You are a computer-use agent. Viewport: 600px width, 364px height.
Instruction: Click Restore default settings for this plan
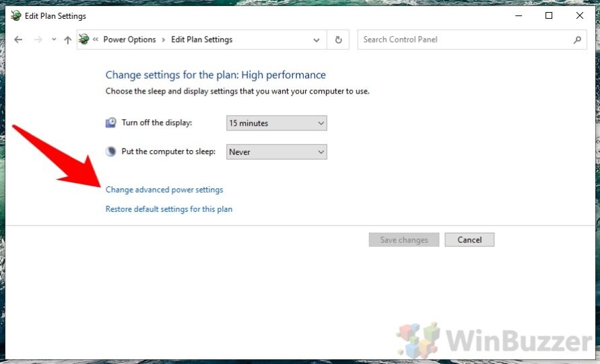tap(169, 209)
